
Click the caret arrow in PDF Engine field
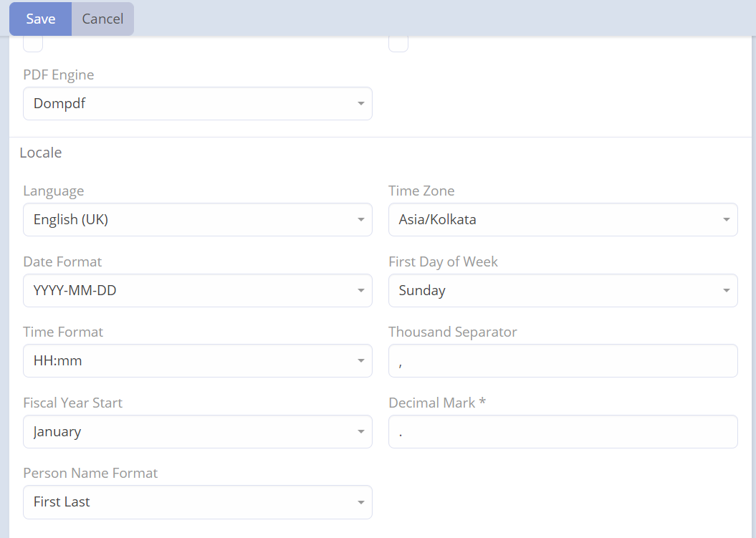pyautogui.click(x=361, y=104)
